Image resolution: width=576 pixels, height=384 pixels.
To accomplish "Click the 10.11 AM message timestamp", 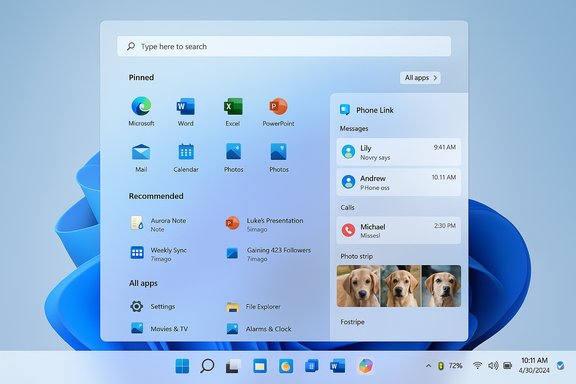I will (x=444, y=177).
